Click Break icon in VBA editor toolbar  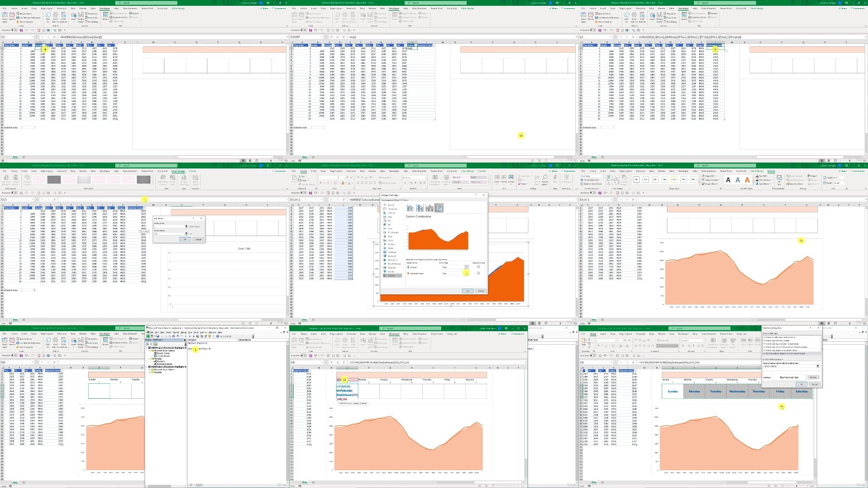coord(190,336)
